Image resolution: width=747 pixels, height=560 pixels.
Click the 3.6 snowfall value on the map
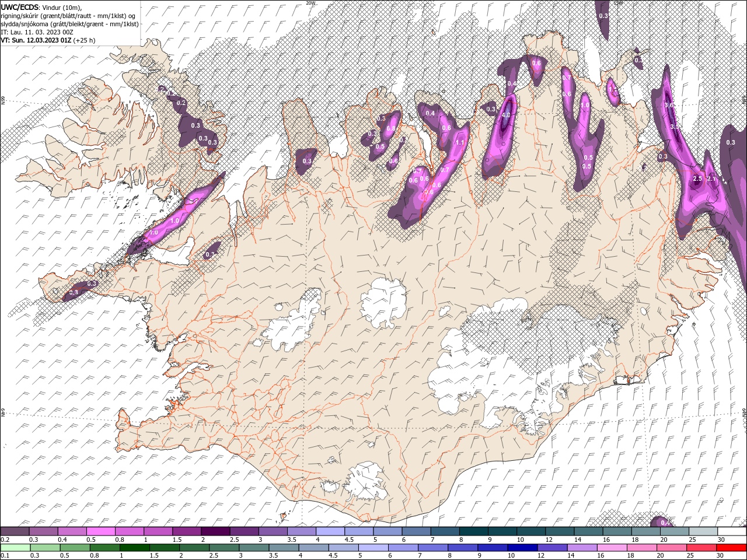click(669, 105)
